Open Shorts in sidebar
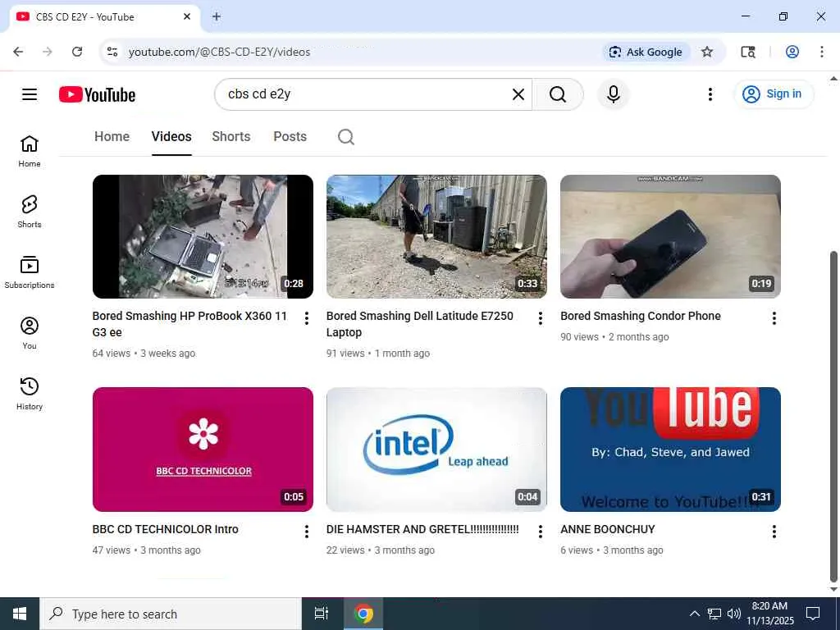Viewport: 840px width, 630px height. click(30, 212)
